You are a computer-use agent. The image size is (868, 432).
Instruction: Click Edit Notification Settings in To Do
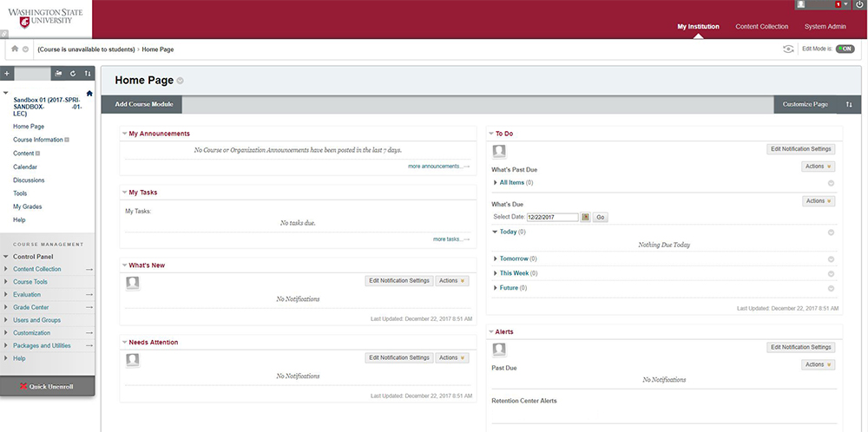tap(801, 149)
